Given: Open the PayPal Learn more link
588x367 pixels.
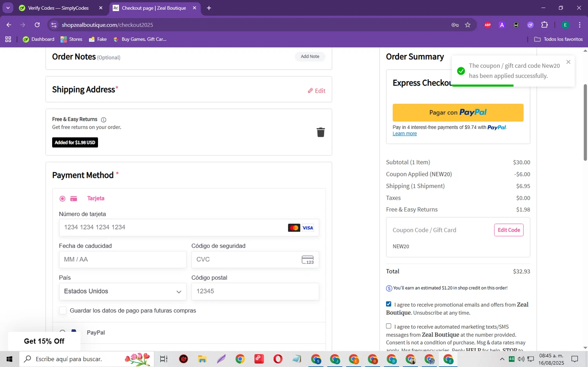Looking at the screenshot, I should (x=405, y=134).
